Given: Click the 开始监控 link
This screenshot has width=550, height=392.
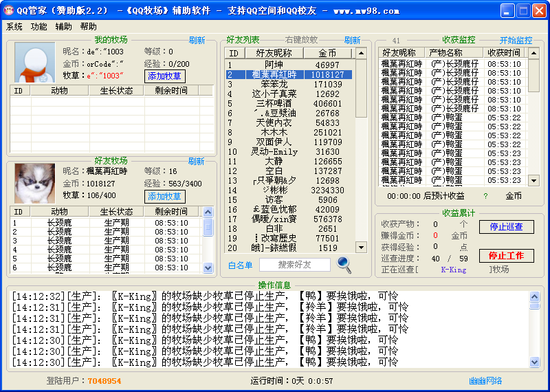Looking at the screenshot, I should pos(516,41).
